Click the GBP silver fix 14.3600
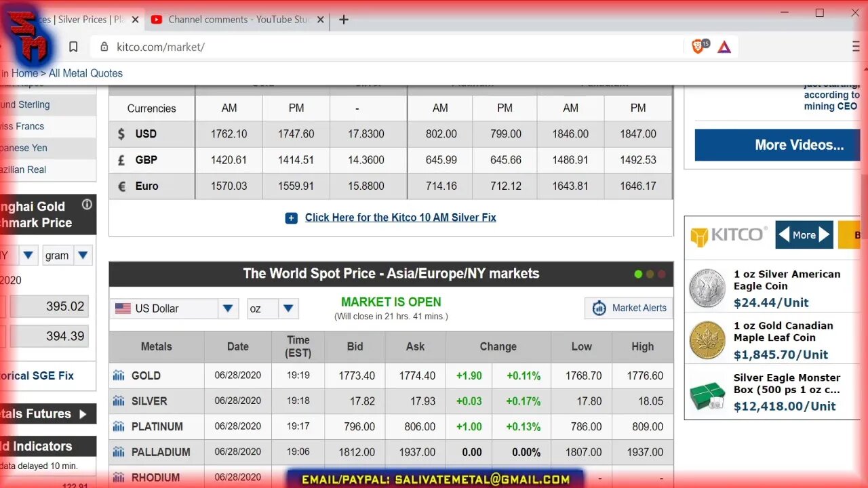This screenshot has width=868, height=488. click(366, 160)
